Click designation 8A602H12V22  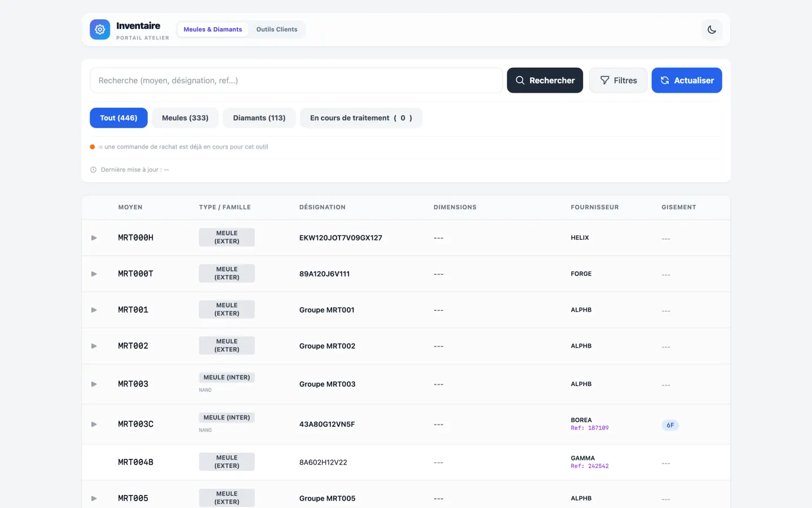click(323, 462)
